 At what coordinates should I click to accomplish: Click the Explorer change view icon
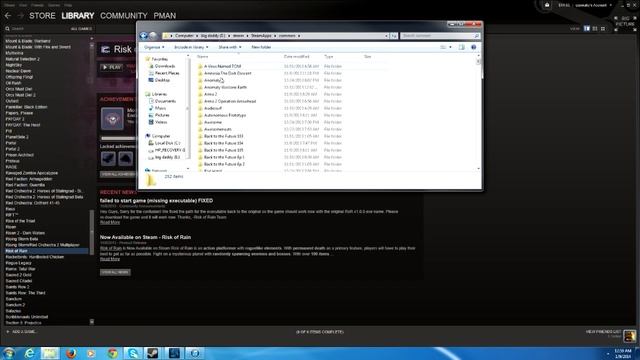443,47
